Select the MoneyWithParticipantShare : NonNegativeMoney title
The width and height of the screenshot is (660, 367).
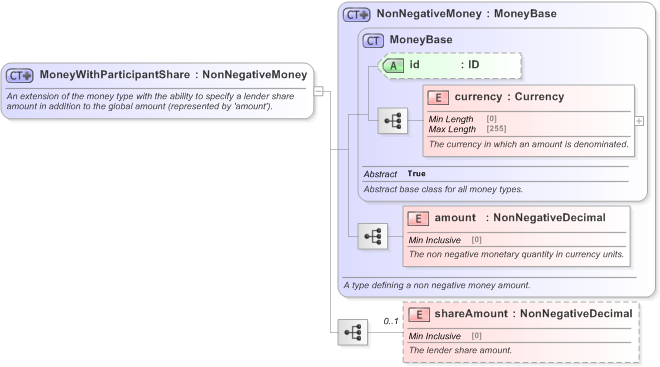coord(173,74)
